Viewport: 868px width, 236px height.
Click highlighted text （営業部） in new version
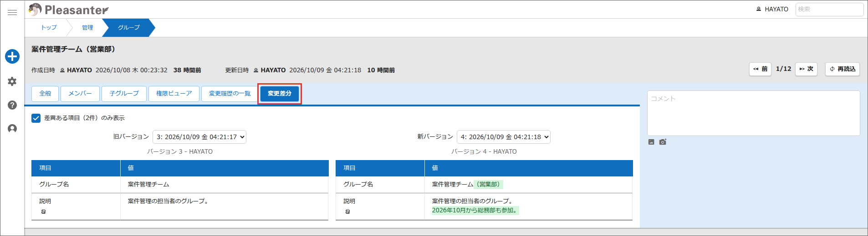point(488,185)
